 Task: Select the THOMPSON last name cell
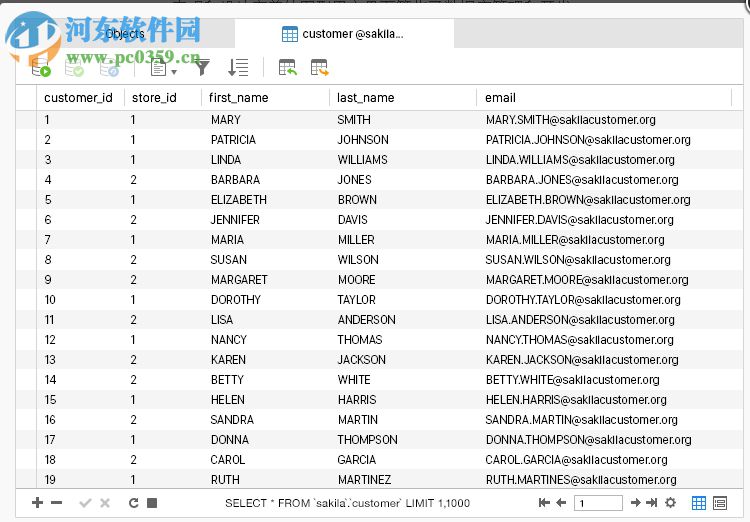pos(367,440)
